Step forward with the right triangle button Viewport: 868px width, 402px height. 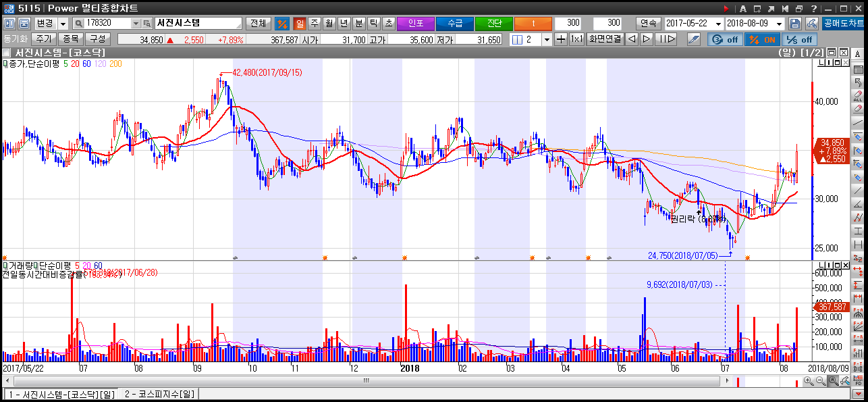647,39
